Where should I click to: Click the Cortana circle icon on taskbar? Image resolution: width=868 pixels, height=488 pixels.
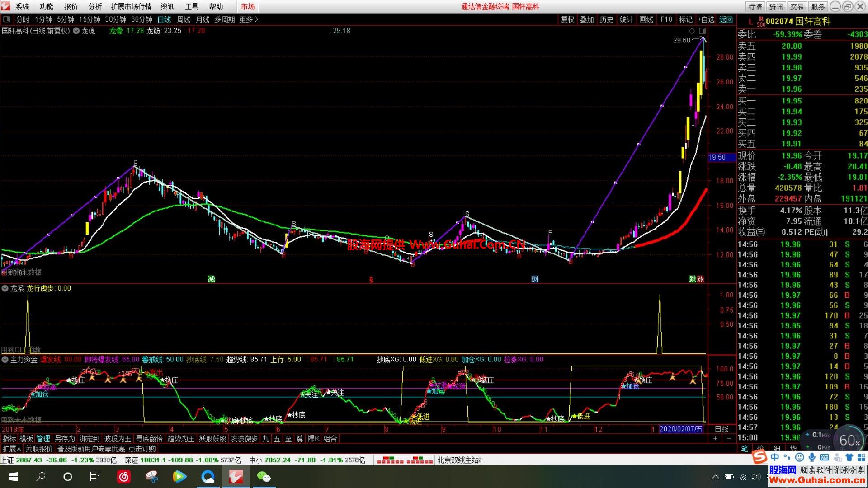tap(68, 477)
